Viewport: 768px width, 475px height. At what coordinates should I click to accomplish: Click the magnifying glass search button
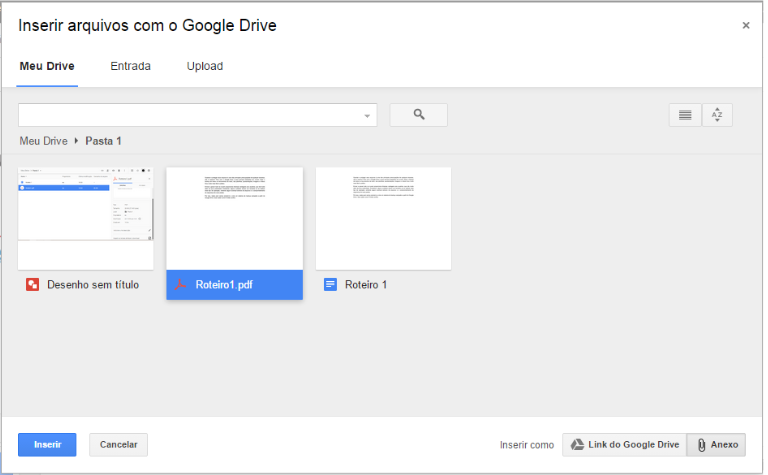(418, 115)
